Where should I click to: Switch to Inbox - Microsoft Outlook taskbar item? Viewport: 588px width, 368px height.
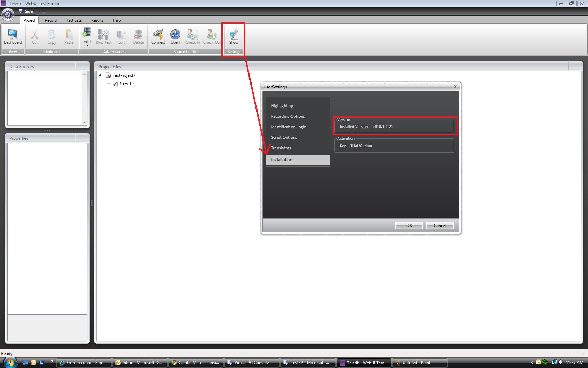(140, 363)
